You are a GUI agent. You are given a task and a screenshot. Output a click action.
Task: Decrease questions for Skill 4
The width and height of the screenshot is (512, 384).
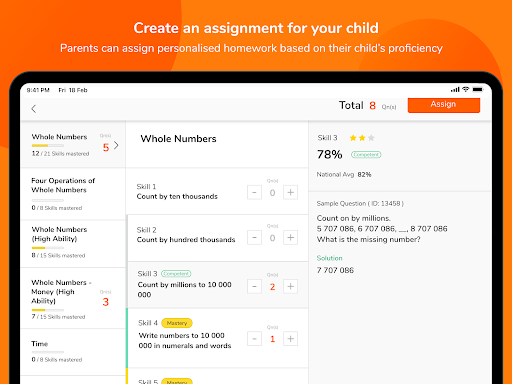[x=254, y=339]
